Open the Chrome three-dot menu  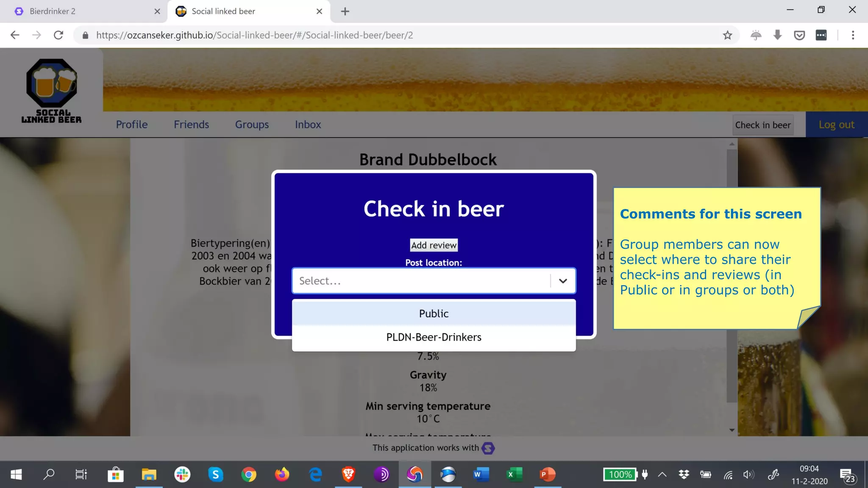pos(853,35)
